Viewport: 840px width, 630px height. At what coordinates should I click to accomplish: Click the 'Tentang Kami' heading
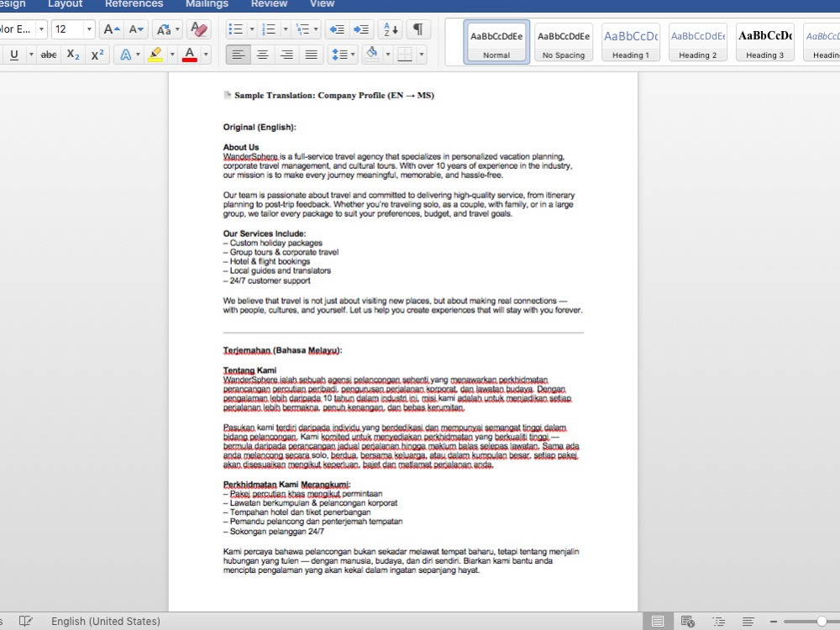[249, 370]
